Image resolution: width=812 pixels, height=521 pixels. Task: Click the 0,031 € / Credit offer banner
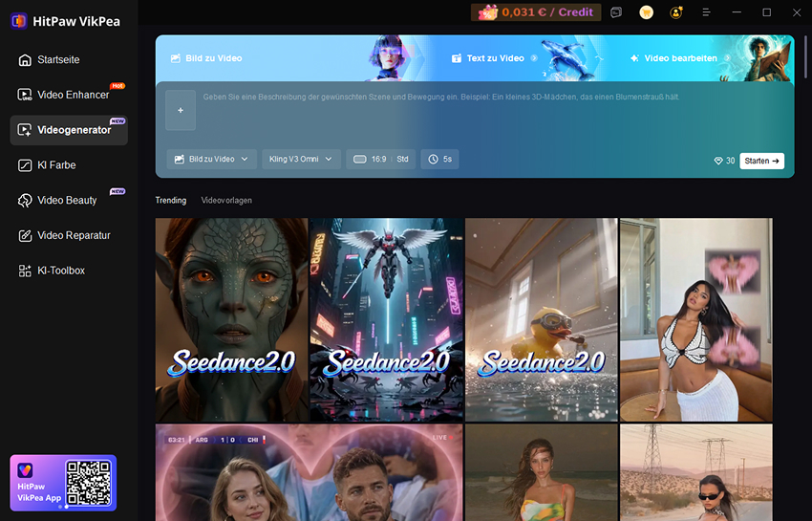pos(536,12)
